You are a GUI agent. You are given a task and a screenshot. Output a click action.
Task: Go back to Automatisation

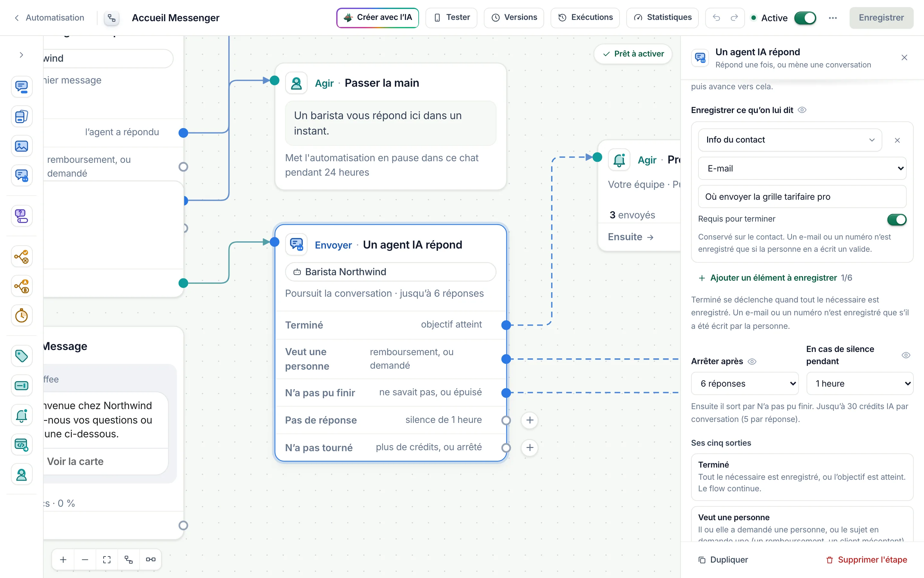[x=49, y=18]
